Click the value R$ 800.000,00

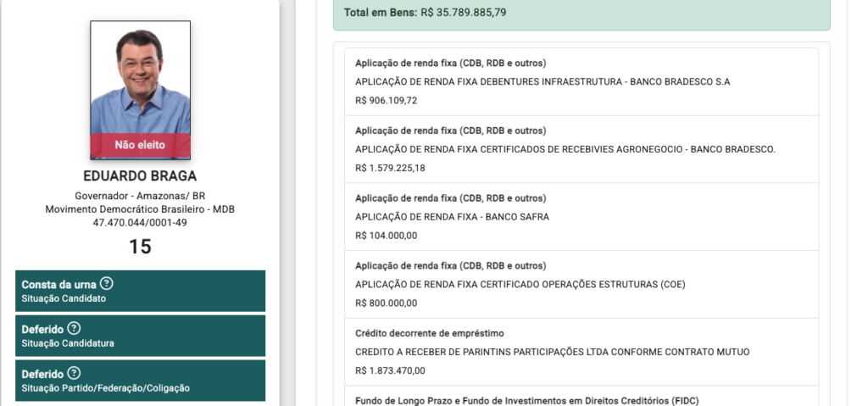[x=387, y=303]
